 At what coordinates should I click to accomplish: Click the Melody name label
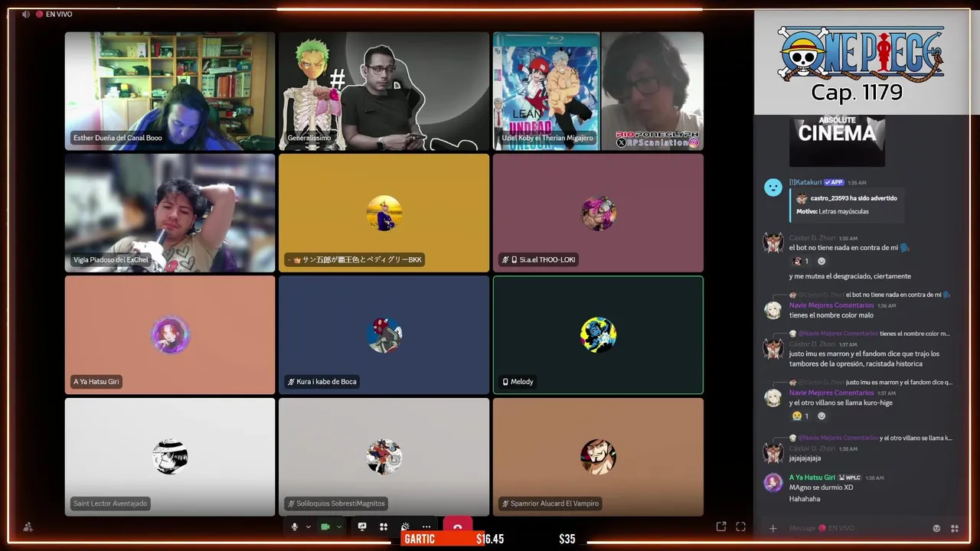[518, 381]
